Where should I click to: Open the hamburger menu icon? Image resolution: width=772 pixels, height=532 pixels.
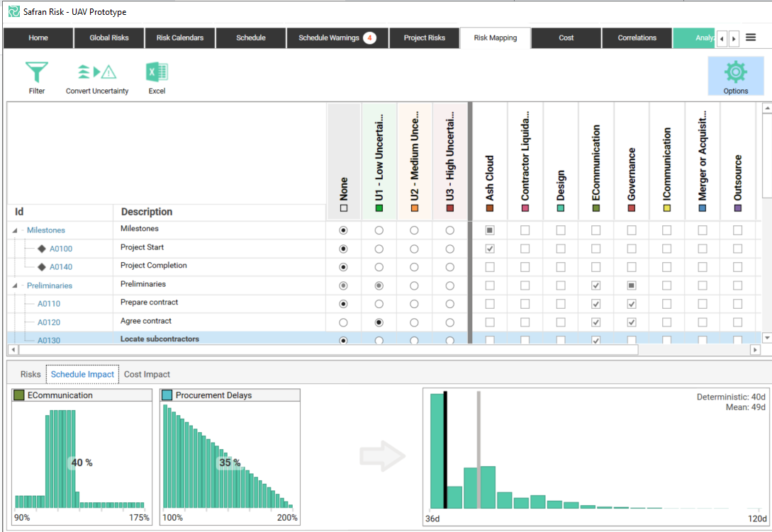[751, 38]
